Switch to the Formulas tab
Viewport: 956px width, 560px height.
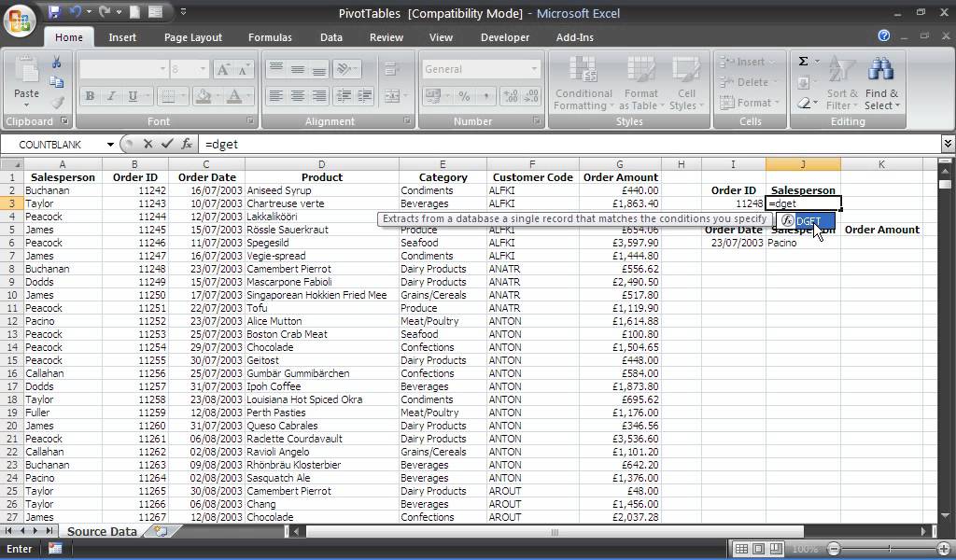pos(270,37)
